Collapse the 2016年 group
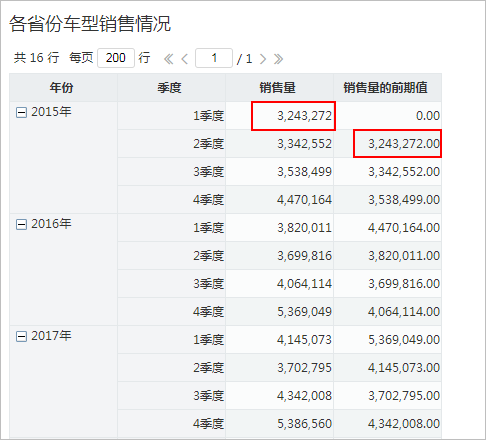This screenshot has height=440, width=486. pos(21,224)
